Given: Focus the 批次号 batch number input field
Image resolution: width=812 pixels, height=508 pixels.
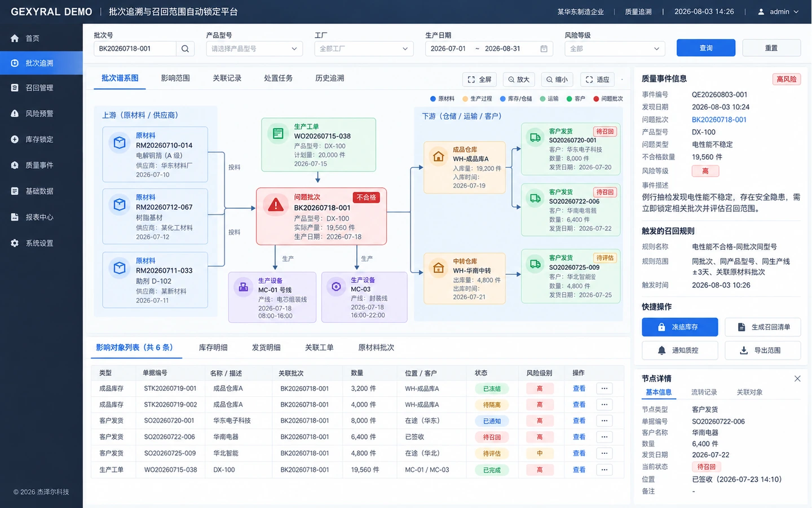Looking at the screenshot, I should pyautogui.click(x=135, y=49).
